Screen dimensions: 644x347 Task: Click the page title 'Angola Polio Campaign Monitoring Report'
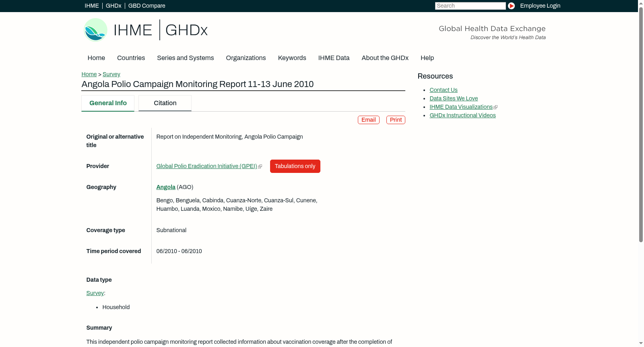point(198,84)
